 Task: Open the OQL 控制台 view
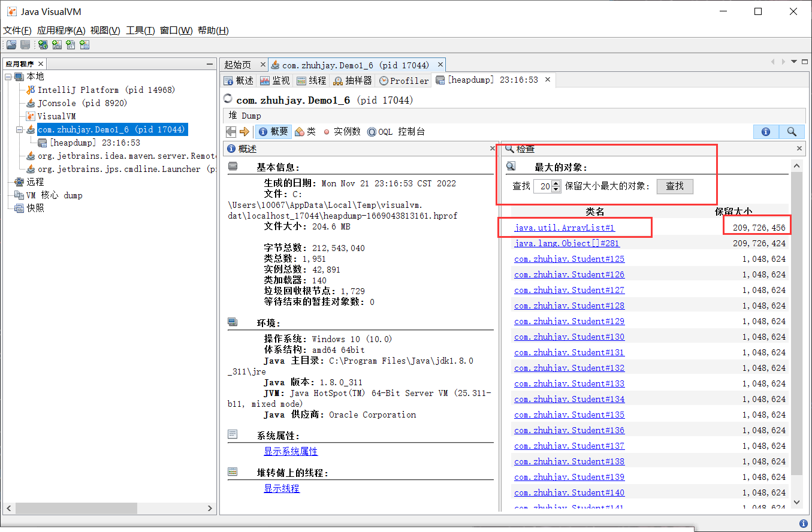[x=396, y=132]
